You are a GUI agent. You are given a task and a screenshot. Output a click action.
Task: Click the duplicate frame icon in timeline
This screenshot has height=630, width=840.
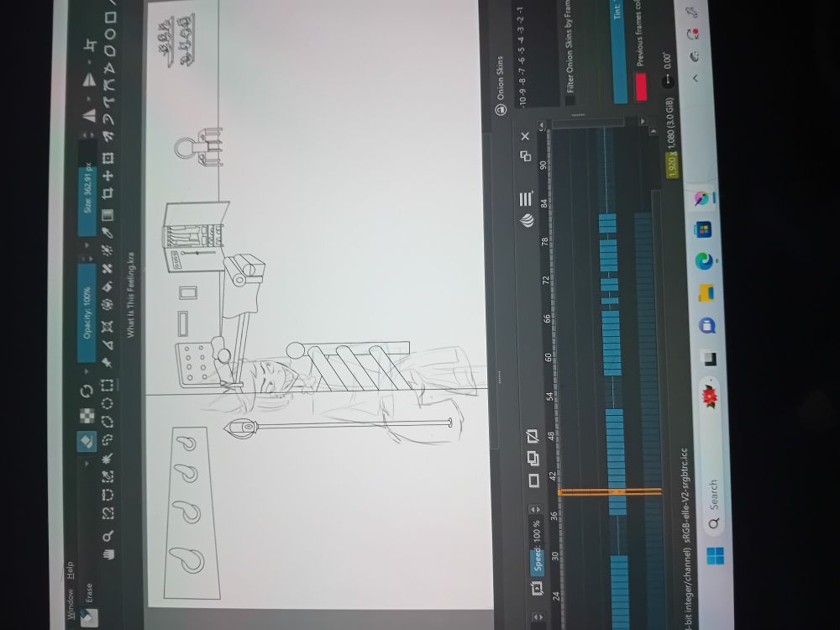533,457
